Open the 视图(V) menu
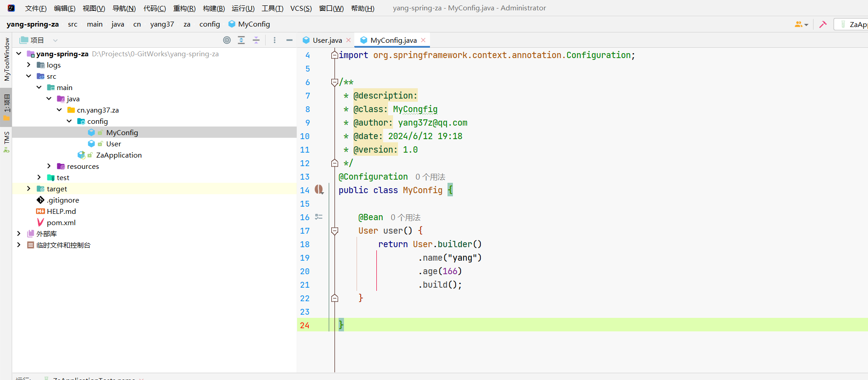This screenshot has width=868, height=380. (94, 8)
